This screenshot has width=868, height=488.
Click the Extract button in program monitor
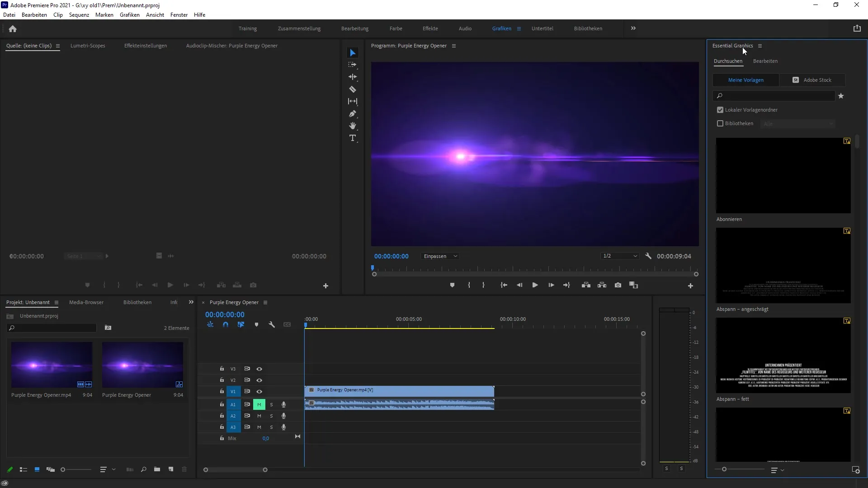[x=602, y=285]
